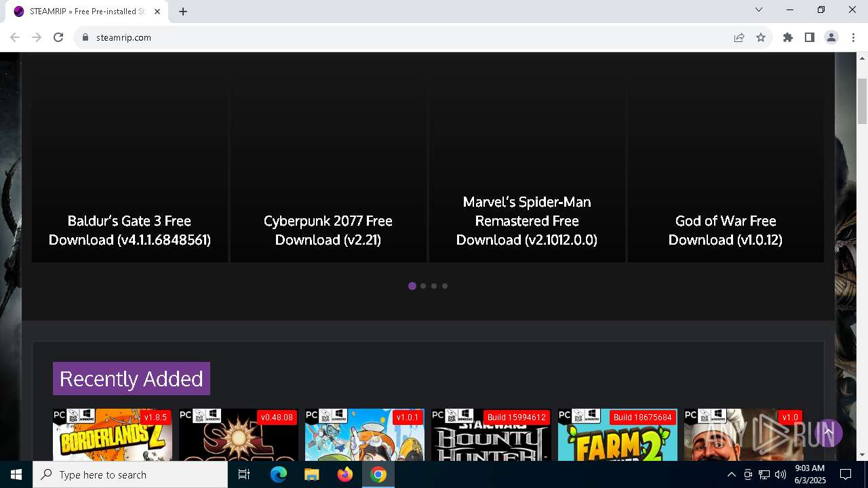The height and width of the screenshot is (488, 868).
Task: Show hidden system tray icons
Action: pos(731,474)
